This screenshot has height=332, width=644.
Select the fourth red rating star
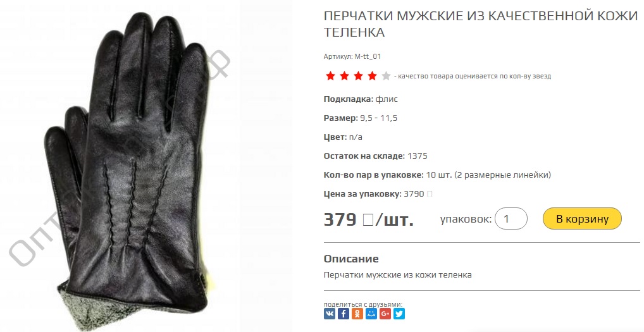(372, 76)
